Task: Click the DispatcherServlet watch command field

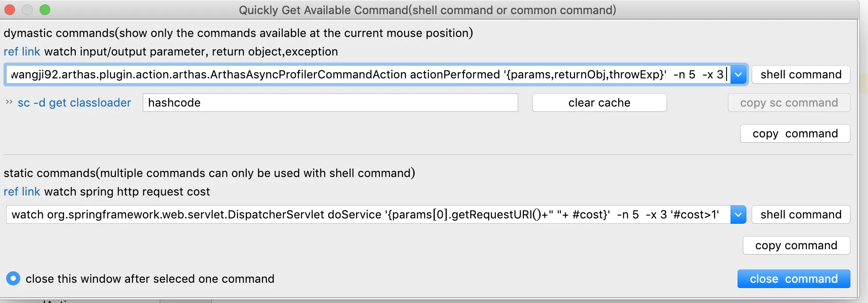Action: point(368,214)
